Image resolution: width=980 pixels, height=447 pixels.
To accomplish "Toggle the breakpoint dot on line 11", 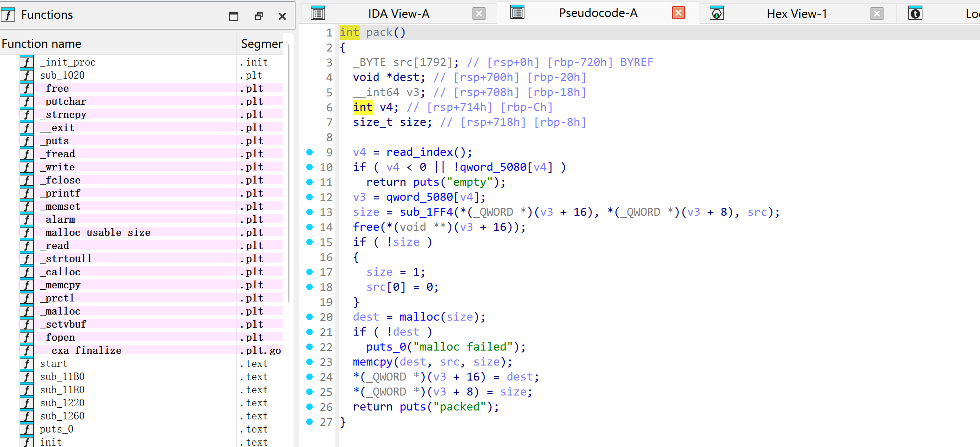I will click(x=309, y=182).
